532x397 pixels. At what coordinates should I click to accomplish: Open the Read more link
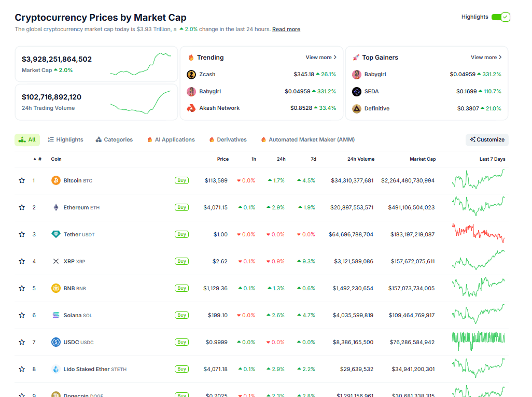286,29
